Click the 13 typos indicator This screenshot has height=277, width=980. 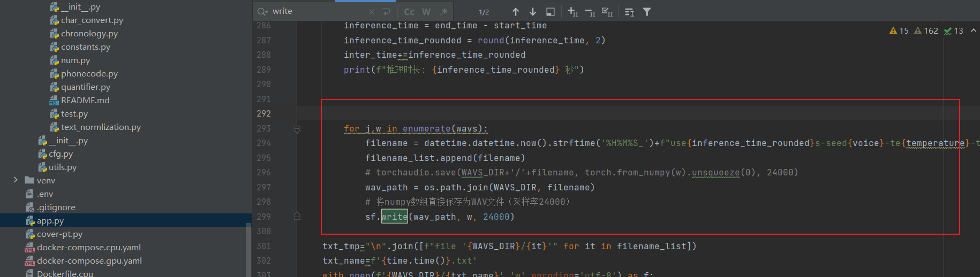tap(953, 31)
